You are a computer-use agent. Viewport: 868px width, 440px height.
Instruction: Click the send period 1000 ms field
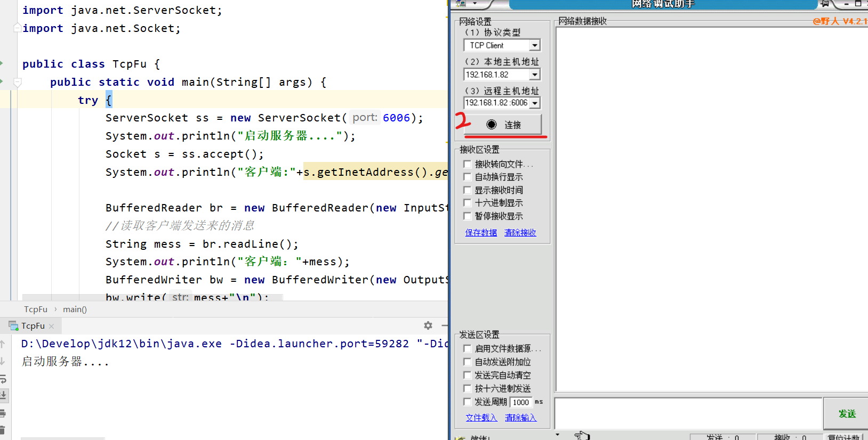521,402
